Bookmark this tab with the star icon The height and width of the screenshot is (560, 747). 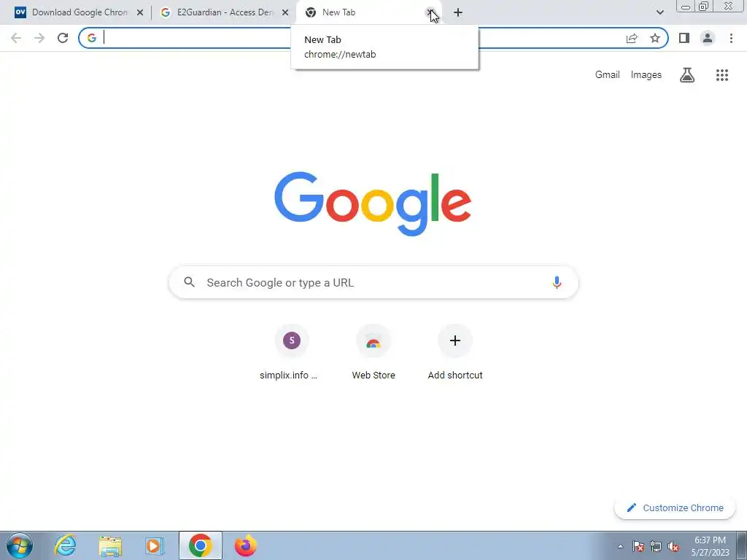click(655, 38)
